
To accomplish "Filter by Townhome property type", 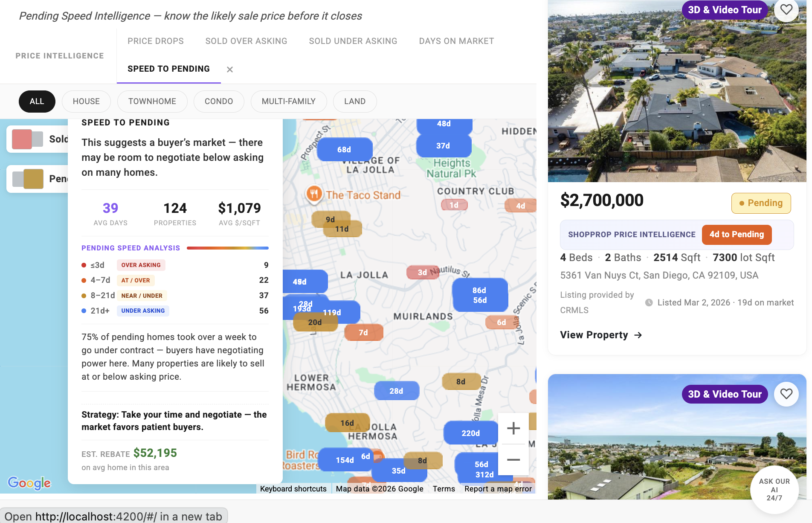I will pos(152,102).
